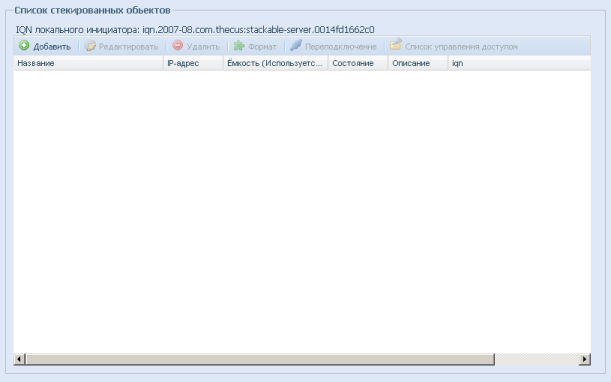Open Список управления доступом label

461,47
